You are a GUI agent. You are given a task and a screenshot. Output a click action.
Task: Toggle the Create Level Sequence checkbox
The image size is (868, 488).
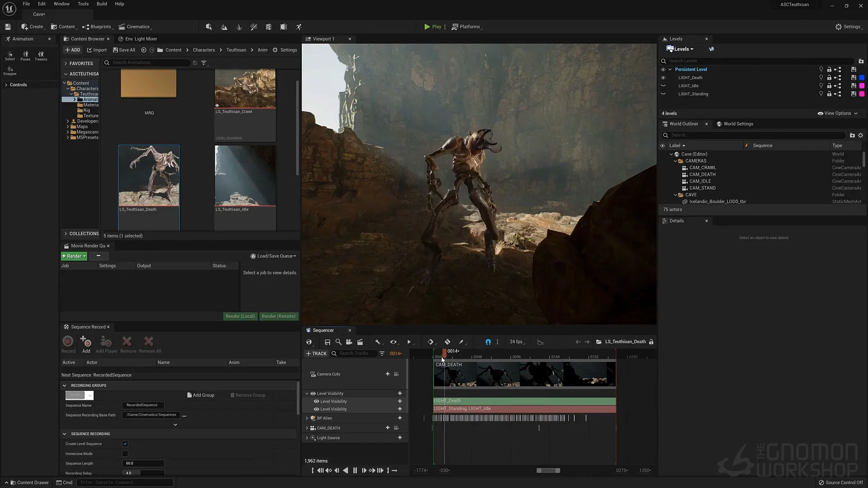(x=125, y=444)
